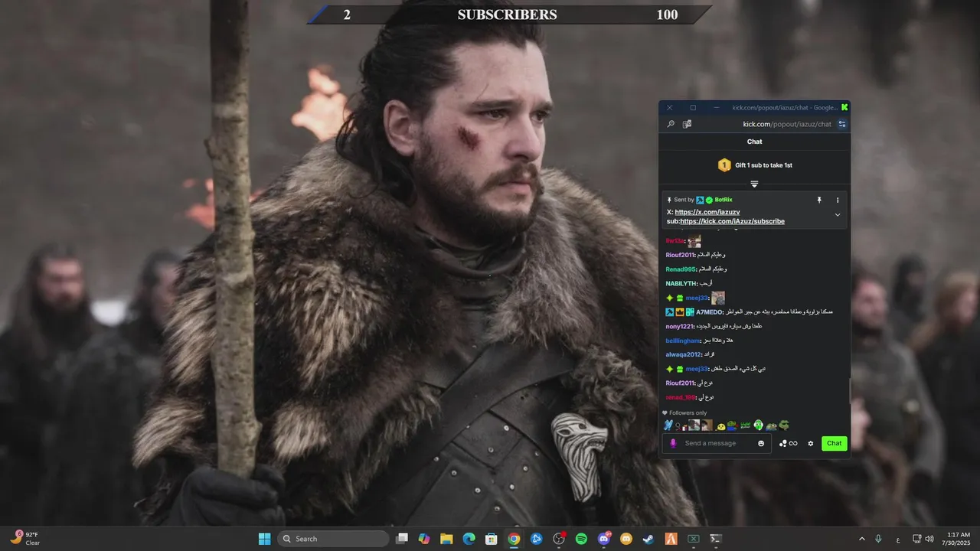This screenshot has height=551, width=980.
Task: Open Microsoft Store from the taskbar
Action: point(492,539)
